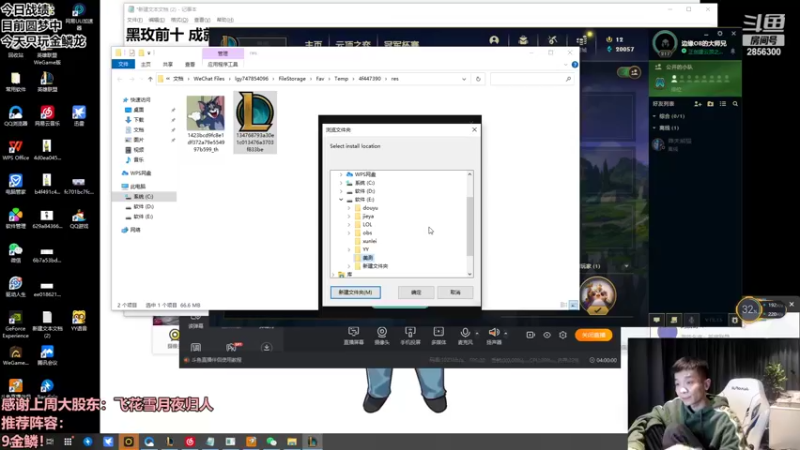The image size is (800, 450).
Task: Expand the WPS cloud node in the folder tree
Action: [x=341, y=174]
